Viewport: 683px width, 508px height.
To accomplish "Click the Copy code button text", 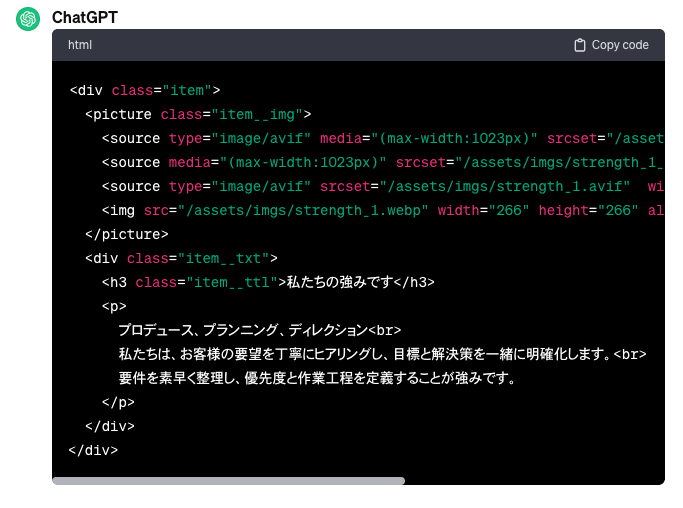I will 620,45.
